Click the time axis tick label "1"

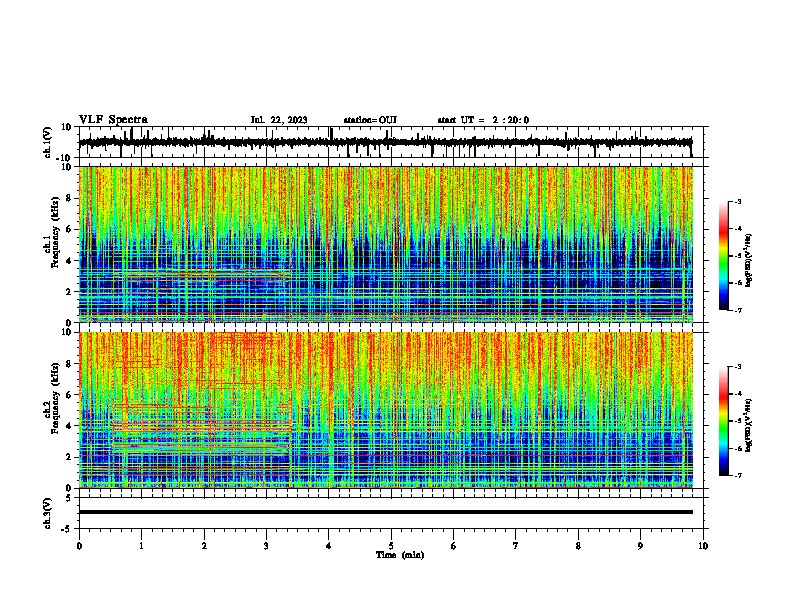point(141,546)
